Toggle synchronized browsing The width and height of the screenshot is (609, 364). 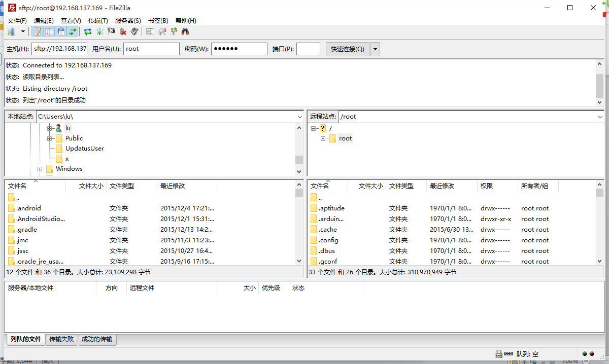[x=174, y=31]
